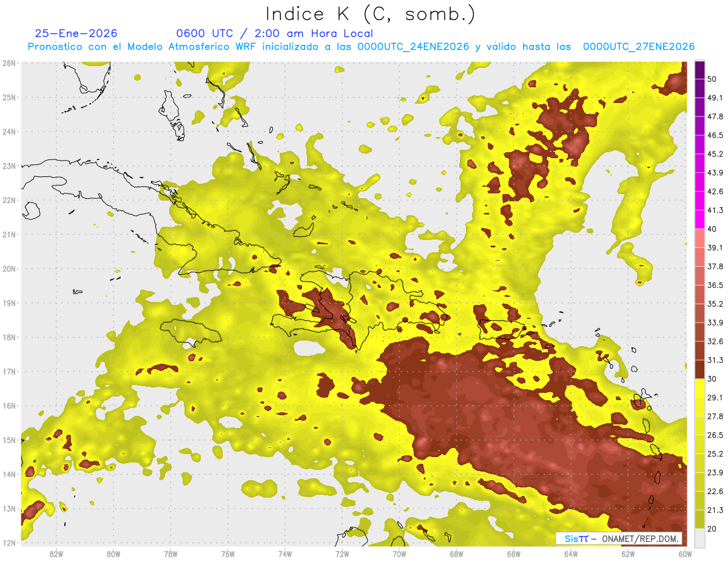Click the colorbar value "31.3"

click(715, 360)
